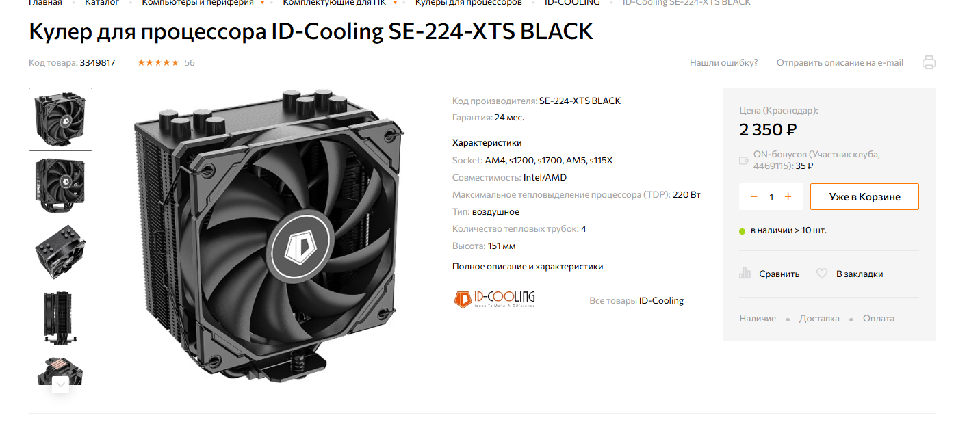Decrease quantity with the minus icon
Viewport: 980px width, 422px height.
click(754, 196)
